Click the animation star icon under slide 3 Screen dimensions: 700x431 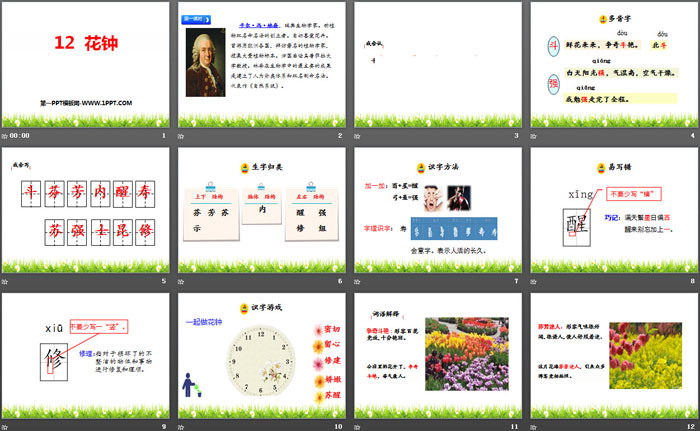[357, 136]
